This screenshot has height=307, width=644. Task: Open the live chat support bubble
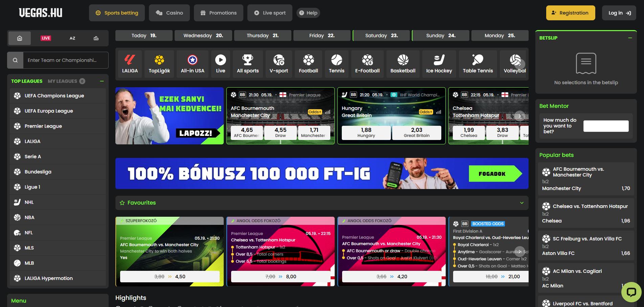(x=631, y=292)
